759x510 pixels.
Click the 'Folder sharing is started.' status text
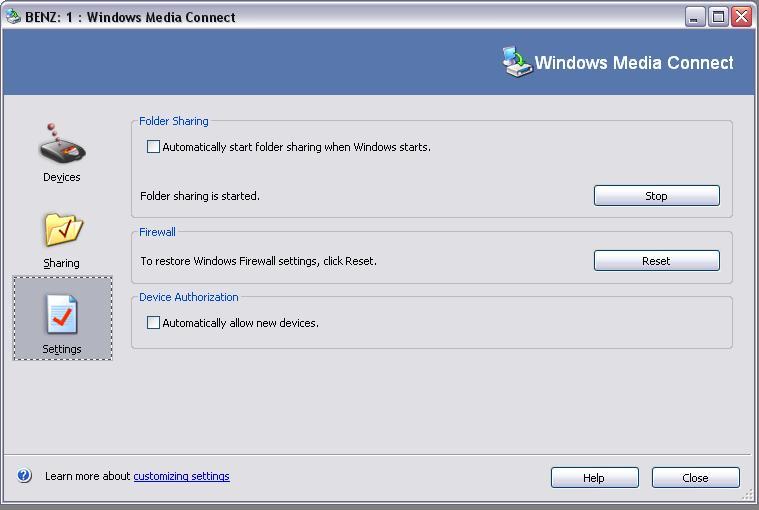[200, 196]
